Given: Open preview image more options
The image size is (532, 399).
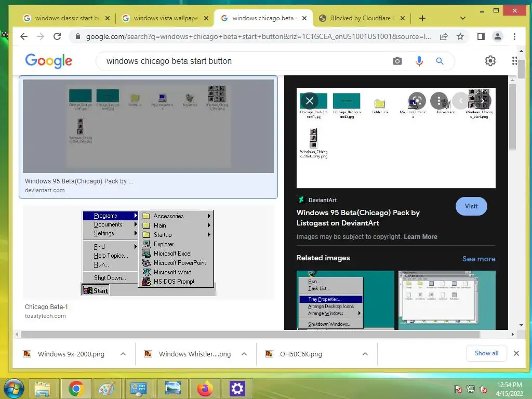Looking at the screenshot, I should (x=438, y=100).
